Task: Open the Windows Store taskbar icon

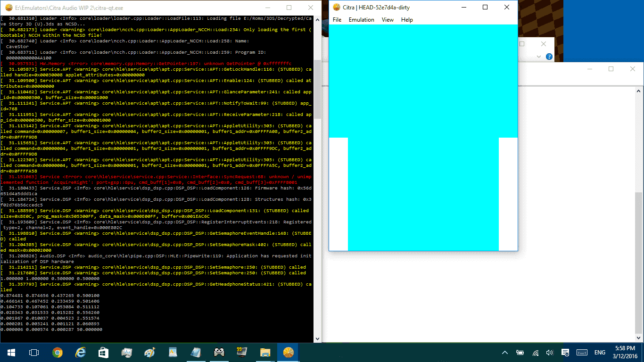Action: pos(104,353)
